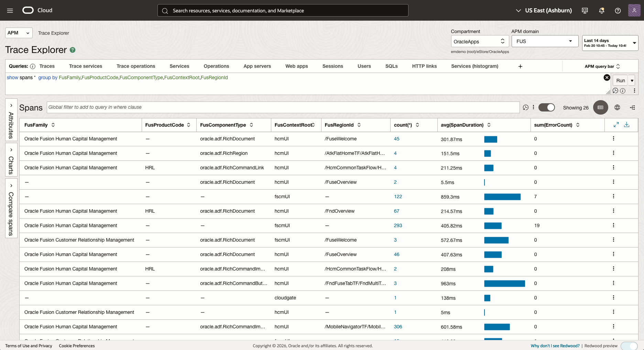644x350 pixels.
Task: Switch to the SQLs tab
Action: click(391, 66)
